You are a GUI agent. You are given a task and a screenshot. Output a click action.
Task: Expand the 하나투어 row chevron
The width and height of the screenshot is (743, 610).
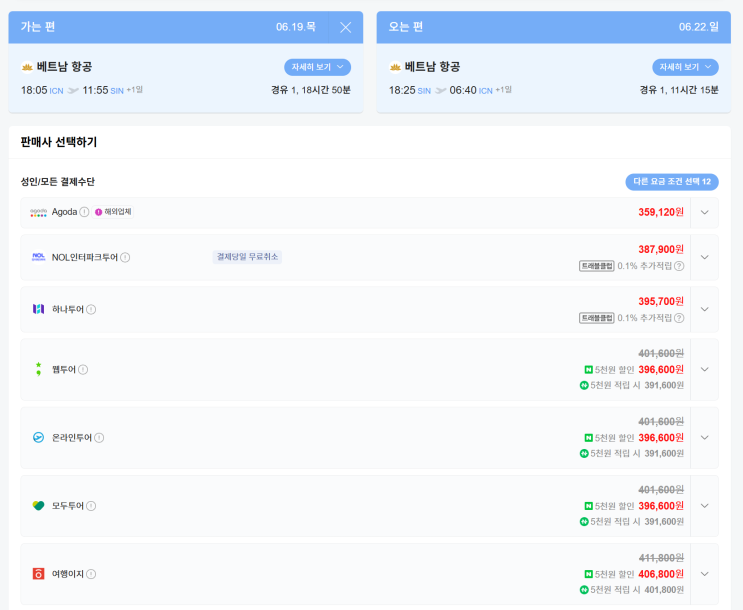click(x=705, y=310)
